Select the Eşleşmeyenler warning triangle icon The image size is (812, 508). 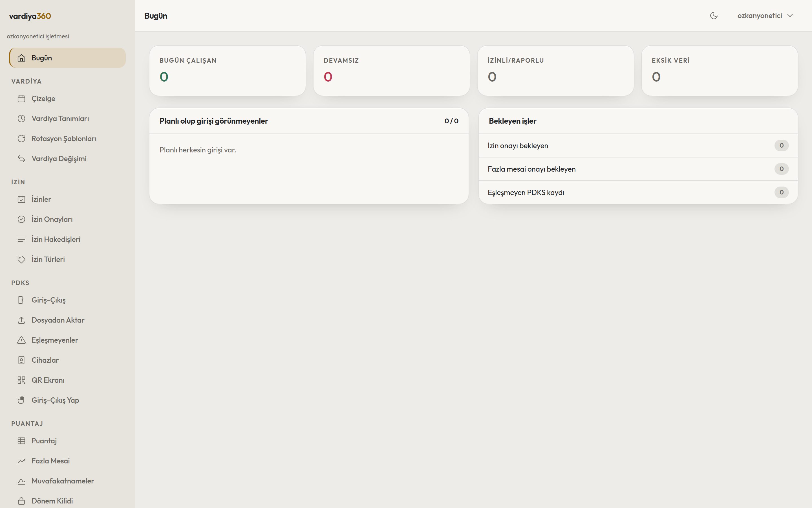tap(21, 340)
